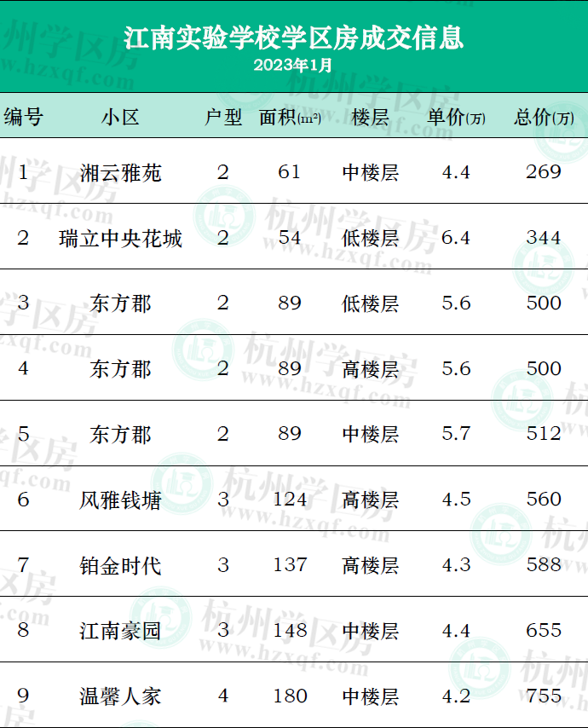The image size is (588, 728).
Task: Click the title 江南实验学校学区房成交信息
Action: [293, 38]
